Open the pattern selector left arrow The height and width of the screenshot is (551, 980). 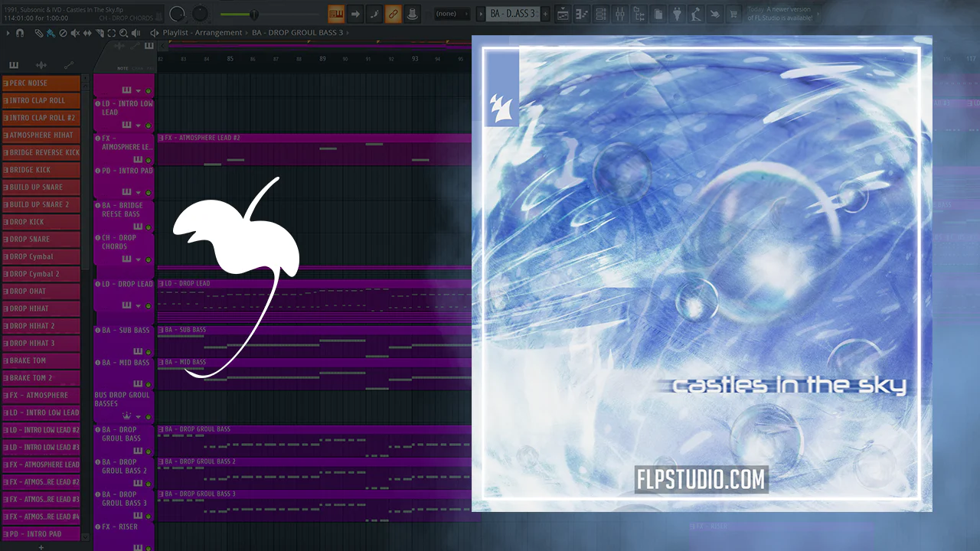pos(481,14)
